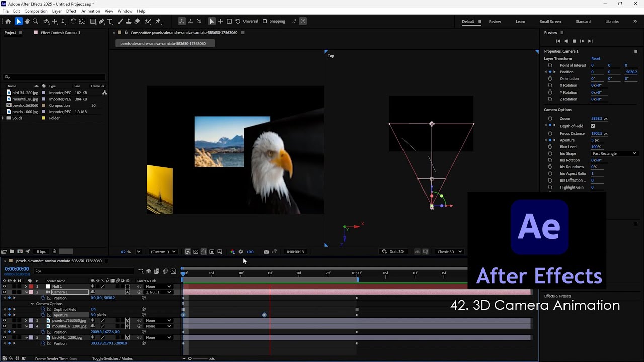Viewport: 644px width, 362px height.
Task: Click the viewer timecode 0:00:00:13
Action: [x=295, y=252]
